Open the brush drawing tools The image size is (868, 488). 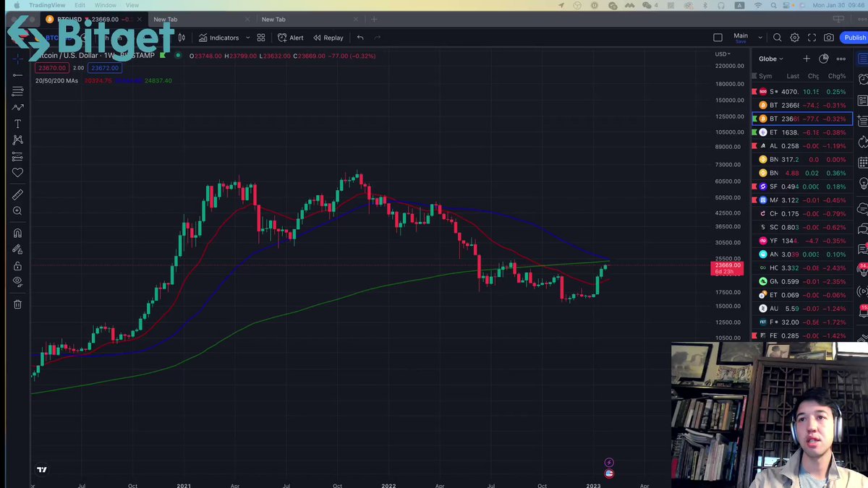[x=17, y=108]
